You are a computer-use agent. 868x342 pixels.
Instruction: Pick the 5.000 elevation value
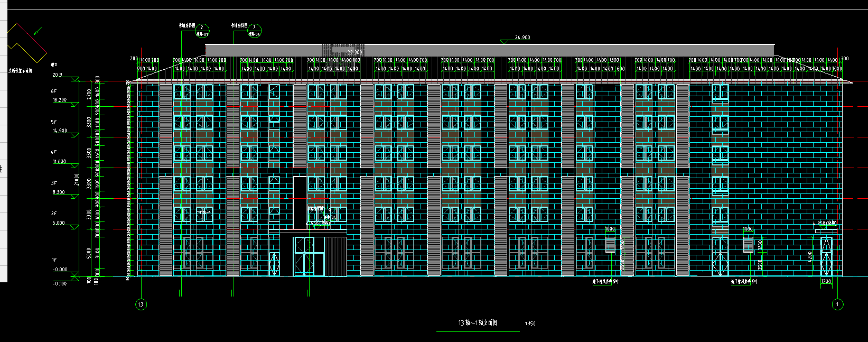(x=58, y=223)
